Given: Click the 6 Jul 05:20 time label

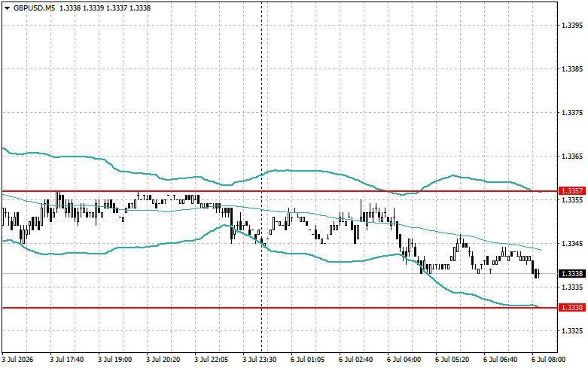Looking at the screenshot, I should [452, 360].
